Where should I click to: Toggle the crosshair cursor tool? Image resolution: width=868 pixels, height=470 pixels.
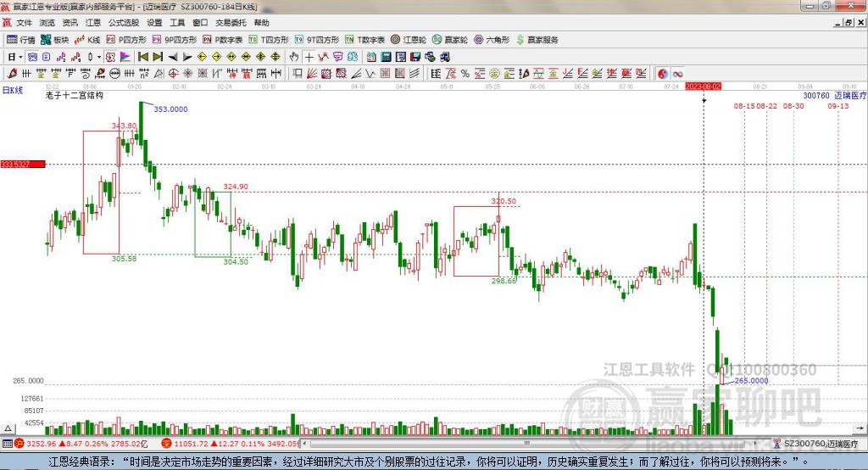pyautogui.click(x=309, y=57)
